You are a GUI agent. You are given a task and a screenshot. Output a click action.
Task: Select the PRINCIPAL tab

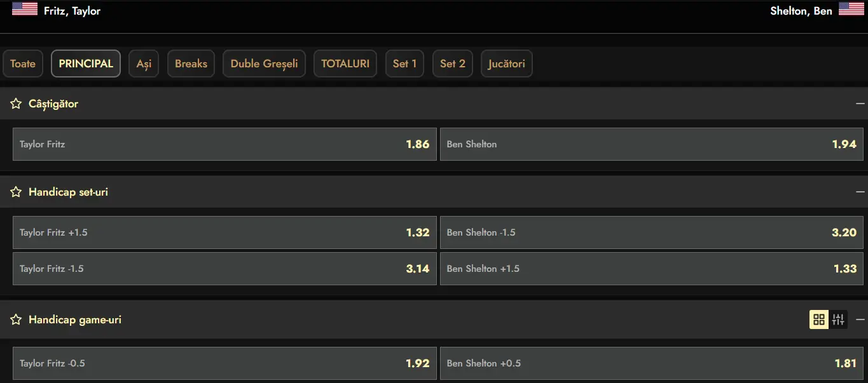click(86, 64)
